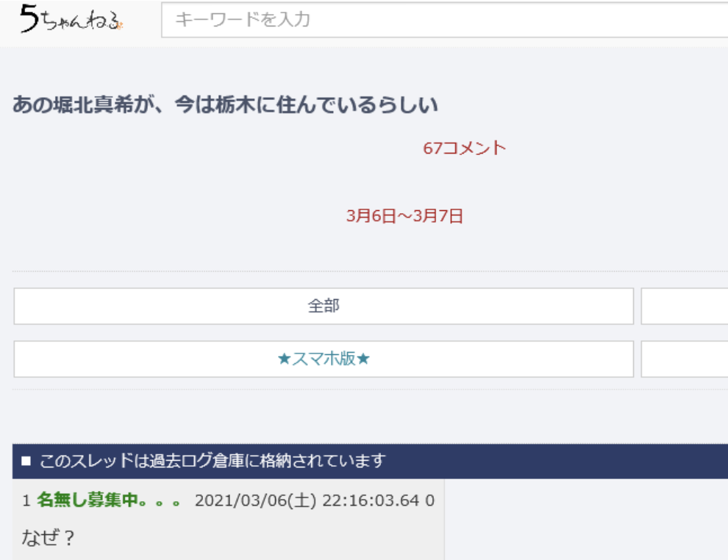
Task: Select the post number 1
Action: click(26, 500)
